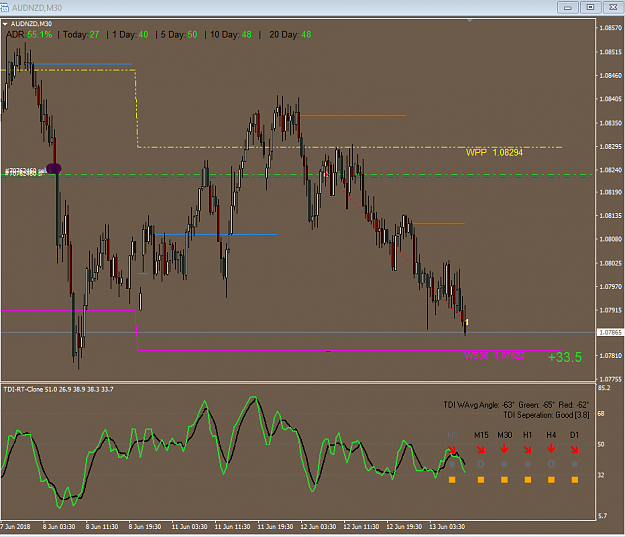Select the H1 timeframe label

527,435
